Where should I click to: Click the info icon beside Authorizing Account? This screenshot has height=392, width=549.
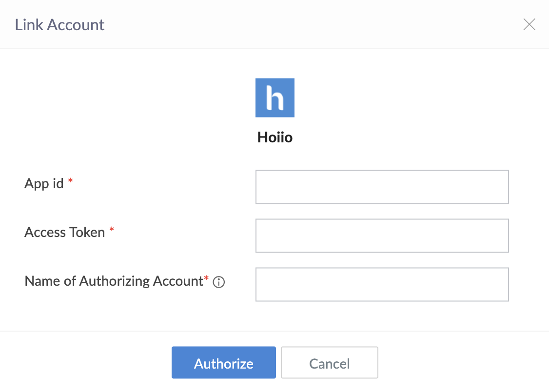tap(219, 282)
